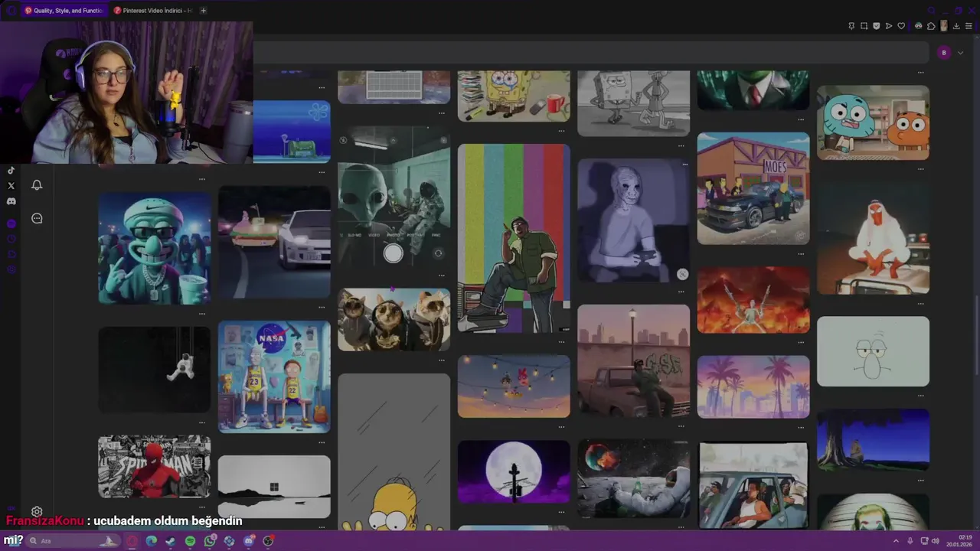The width and height of the screenshot is (980, 551).
Task: Open the downloads icon in toolbar
Action: [x=956, y=26]
